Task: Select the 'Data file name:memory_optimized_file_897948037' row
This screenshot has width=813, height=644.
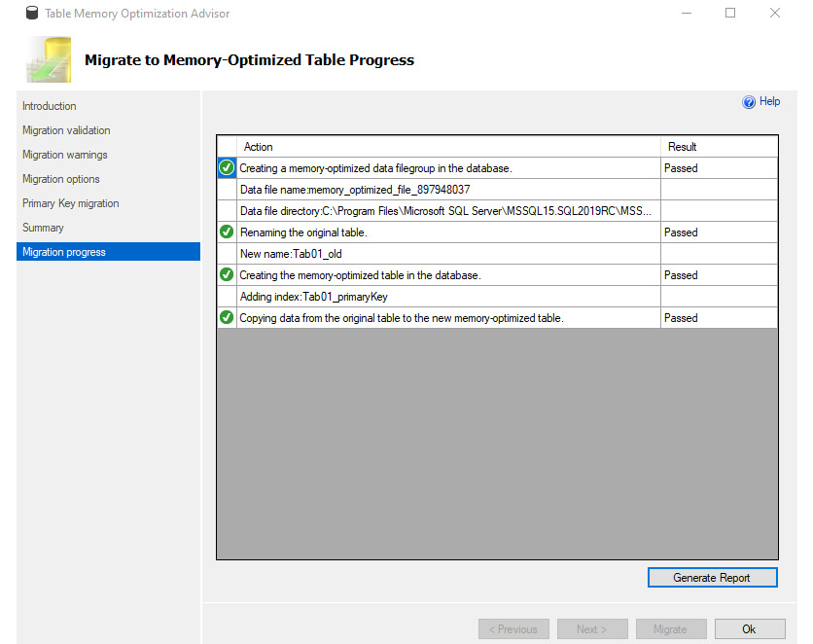Action: point(448,190)
